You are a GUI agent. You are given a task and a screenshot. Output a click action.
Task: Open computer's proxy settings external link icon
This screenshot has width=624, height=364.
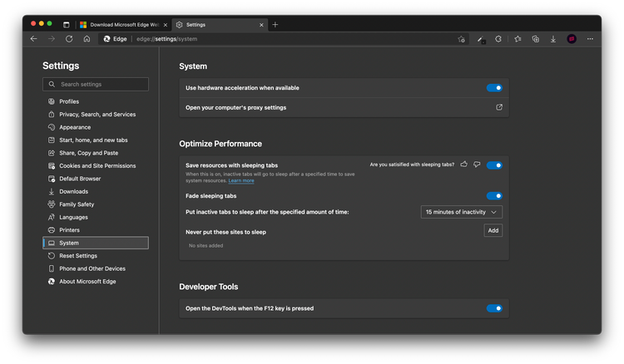click(x=499, y=107)
